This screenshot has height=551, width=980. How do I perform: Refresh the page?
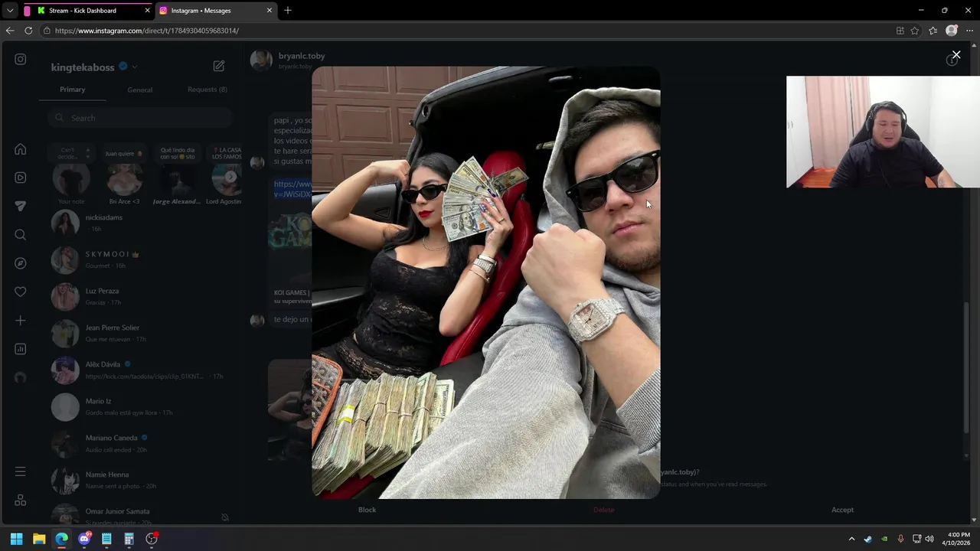(28, 31)
